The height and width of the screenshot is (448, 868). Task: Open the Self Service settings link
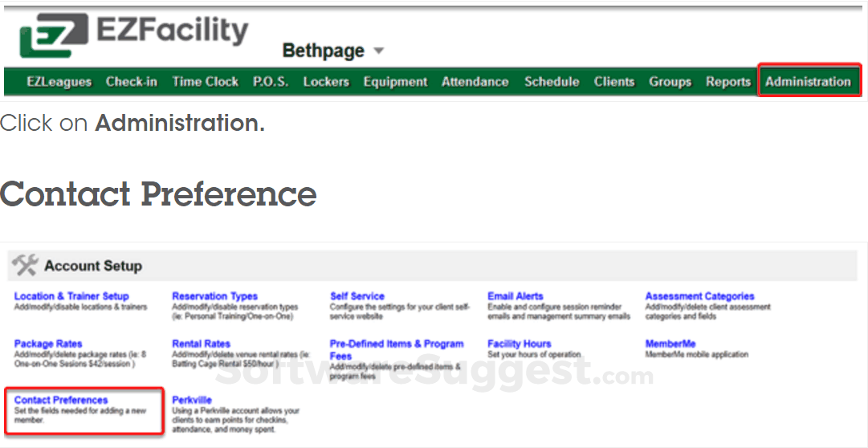click(x=357, y=296)
